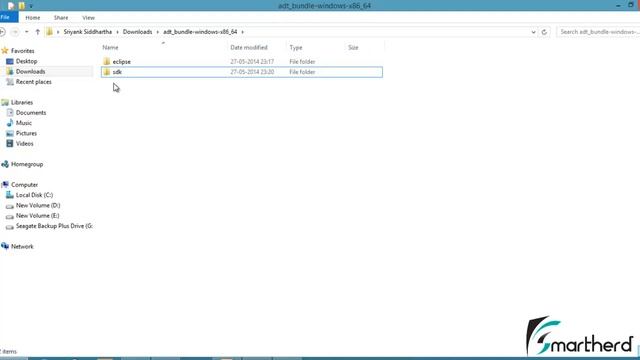640x360 pixels.
Task: Select the sdk folder icon
Action: tap(107, 72)
